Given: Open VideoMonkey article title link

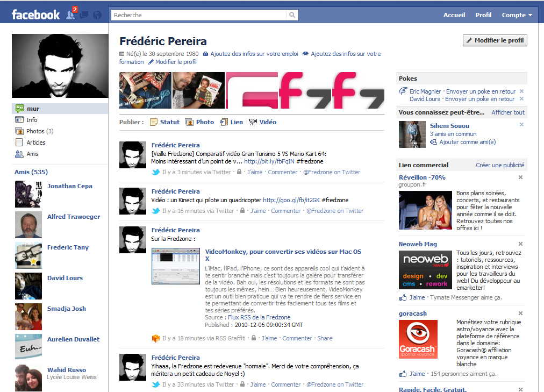Looking at the screenshot, I should [x=283, y=255].
